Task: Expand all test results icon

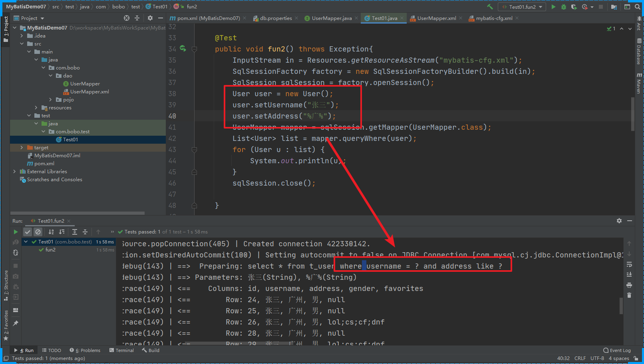Action: click(75, 232)
